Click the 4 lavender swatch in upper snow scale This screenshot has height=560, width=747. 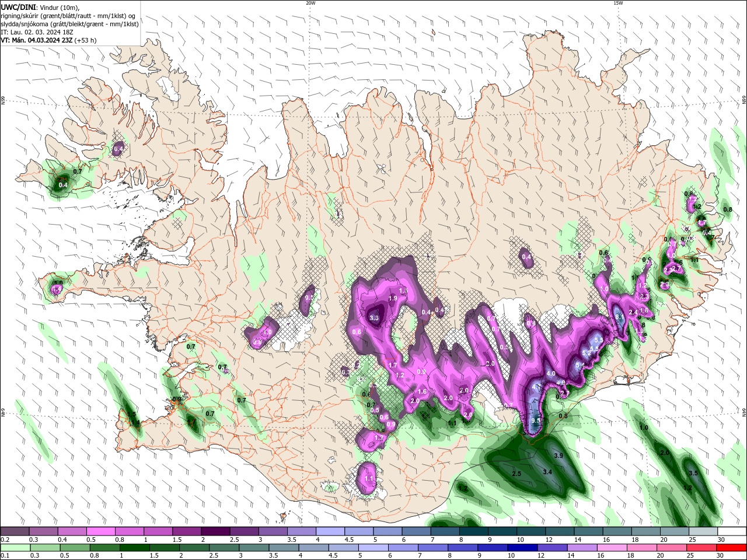[330, 531]
